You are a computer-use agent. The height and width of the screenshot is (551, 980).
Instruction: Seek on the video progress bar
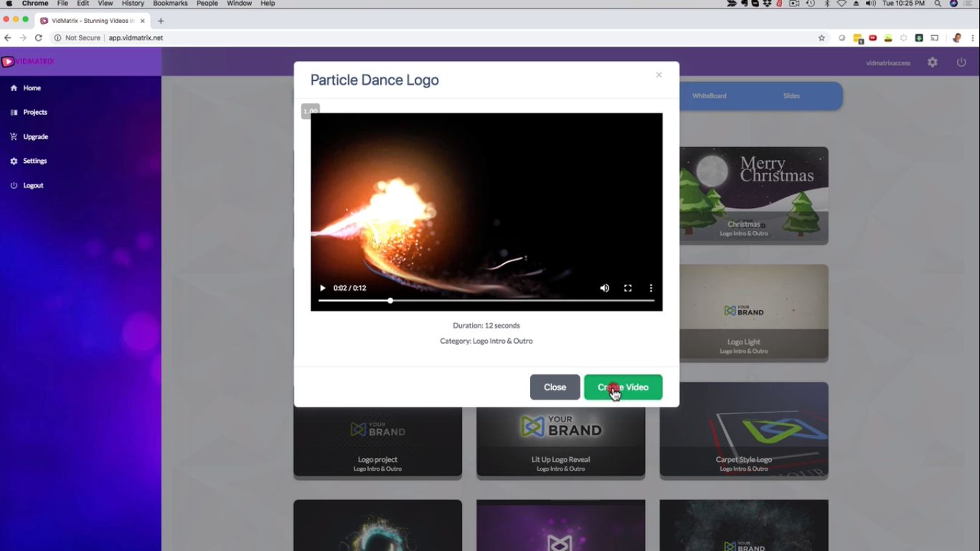point(486,301)
